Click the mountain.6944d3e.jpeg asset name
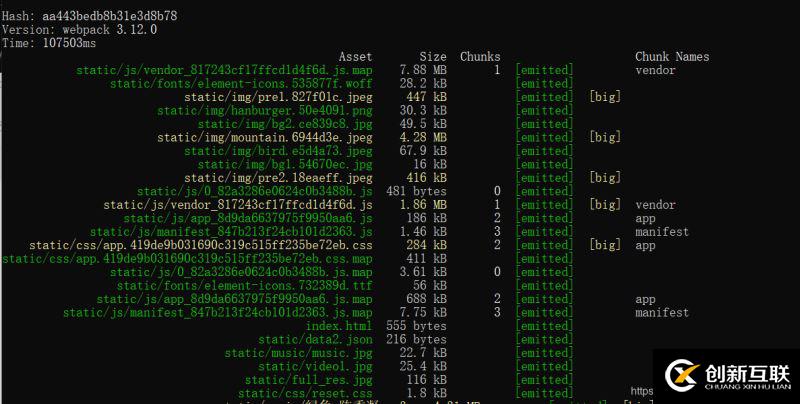Image resolution: width=800 pixels, height=404 pixels. point(264,137)
